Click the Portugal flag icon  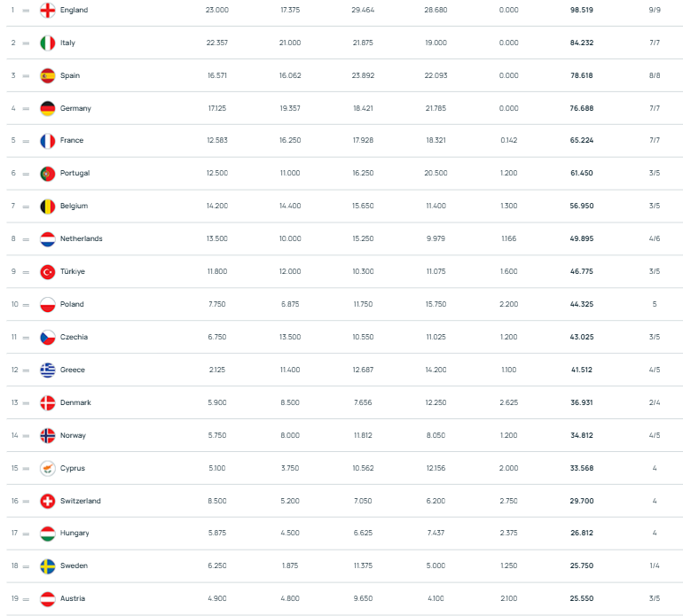point(48,173)
